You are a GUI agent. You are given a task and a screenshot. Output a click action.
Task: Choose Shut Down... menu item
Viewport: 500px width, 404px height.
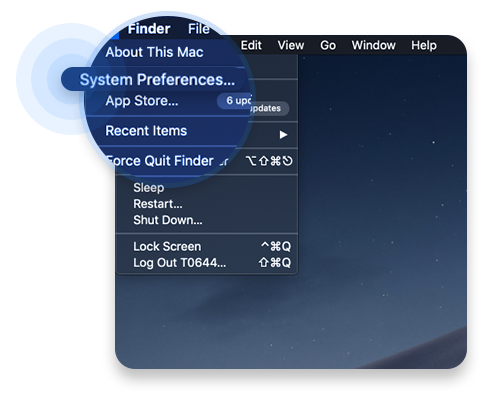[168, 220]
